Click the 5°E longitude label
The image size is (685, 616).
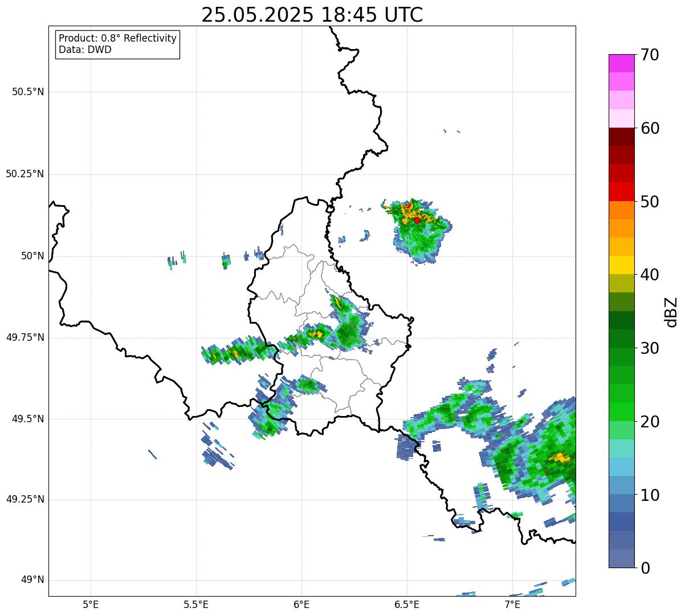click(91, 605)
